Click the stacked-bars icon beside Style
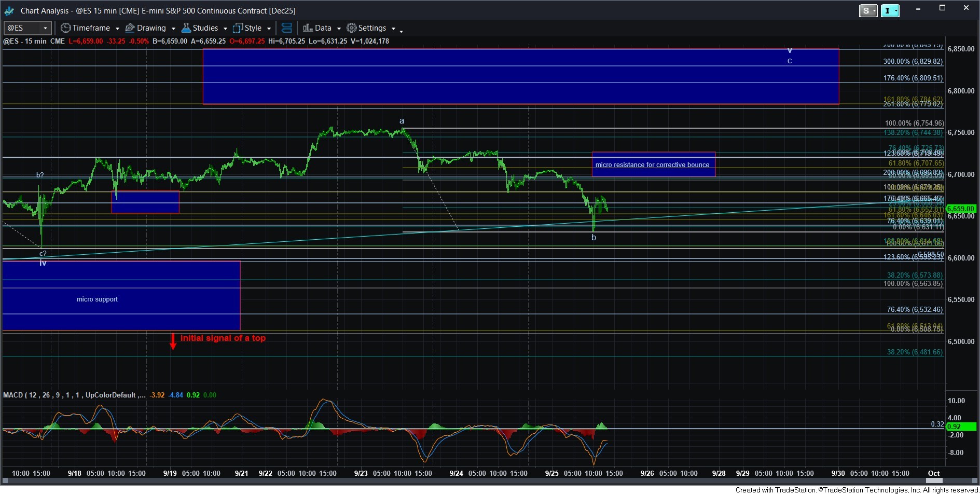 pos(286,28)
